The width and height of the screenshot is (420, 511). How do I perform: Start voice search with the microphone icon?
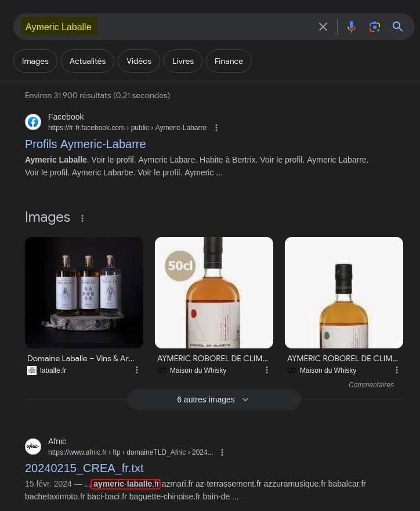352,27
